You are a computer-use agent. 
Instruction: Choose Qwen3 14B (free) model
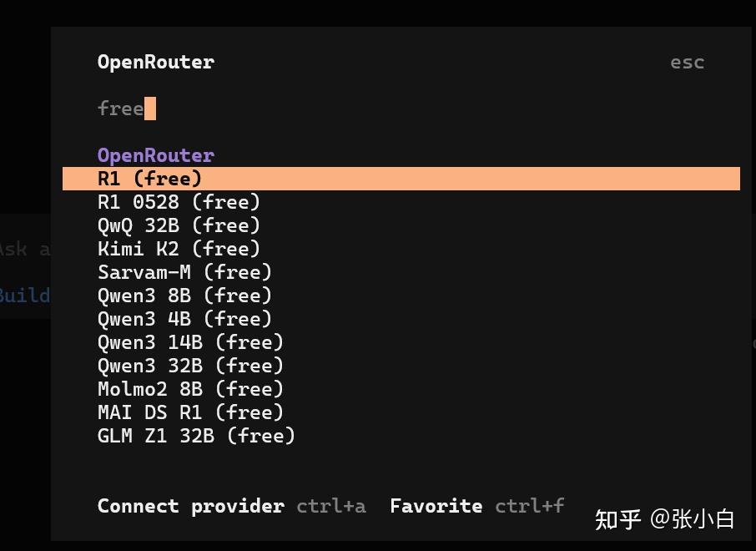(x=191, y=342)
